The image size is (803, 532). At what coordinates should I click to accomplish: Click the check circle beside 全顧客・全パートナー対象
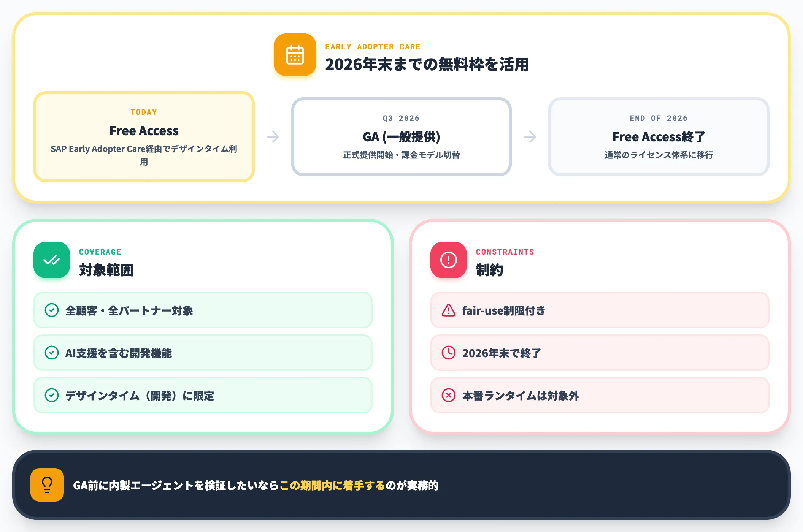tap(52, 310)
